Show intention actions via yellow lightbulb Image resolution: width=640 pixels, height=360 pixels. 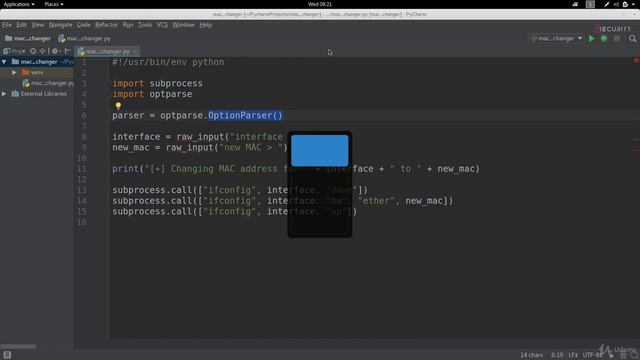[118, 106]
